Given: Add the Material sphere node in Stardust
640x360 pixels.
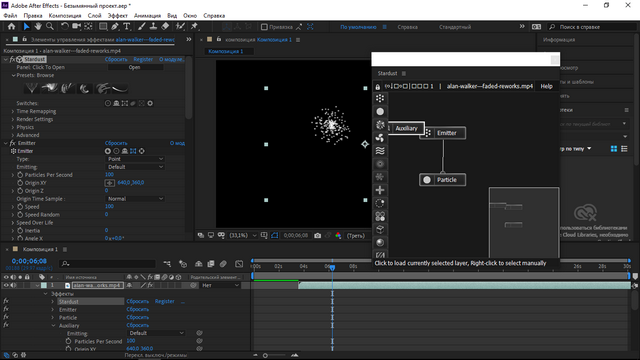Looking at the screenshot, I should [x=380, y=242].
